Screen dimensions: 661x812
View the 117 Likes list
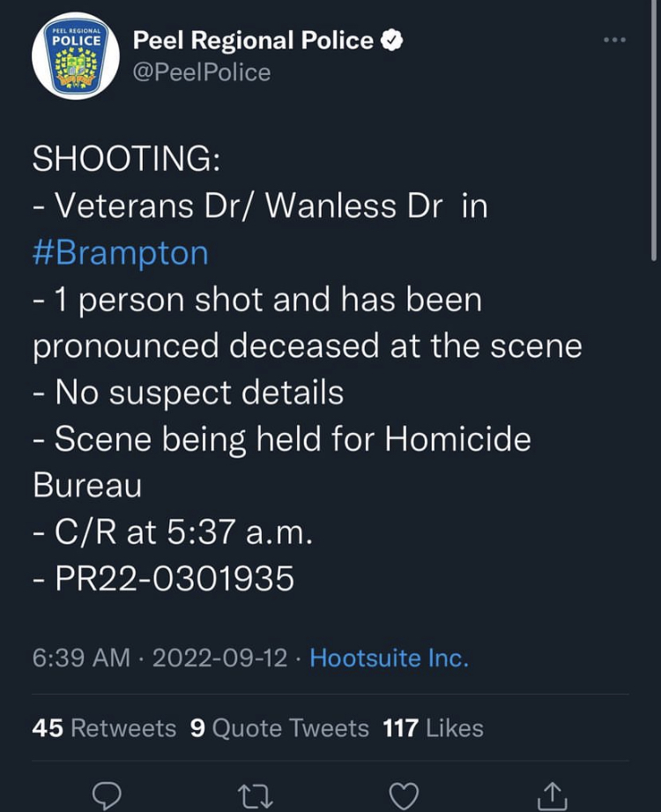(x=434, y=727)
